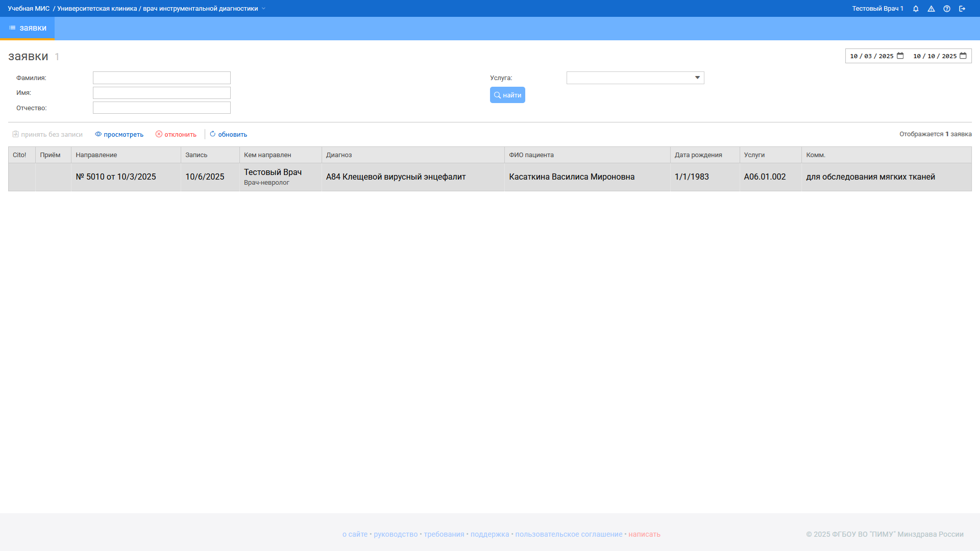The image size is (980, 551).
Task: Open the 'руководство' footer link
Action: pos(396,534)
